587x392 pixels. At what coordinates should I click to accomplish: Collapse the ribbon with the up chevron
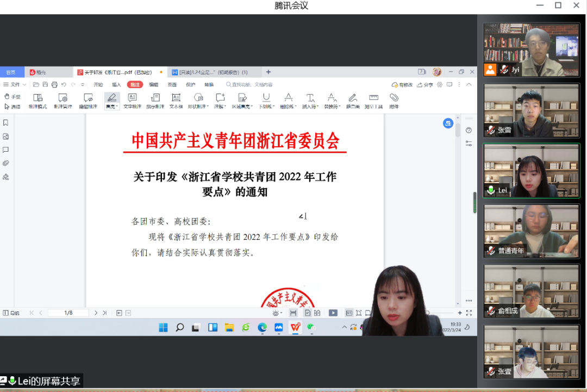tap(469, 85)
